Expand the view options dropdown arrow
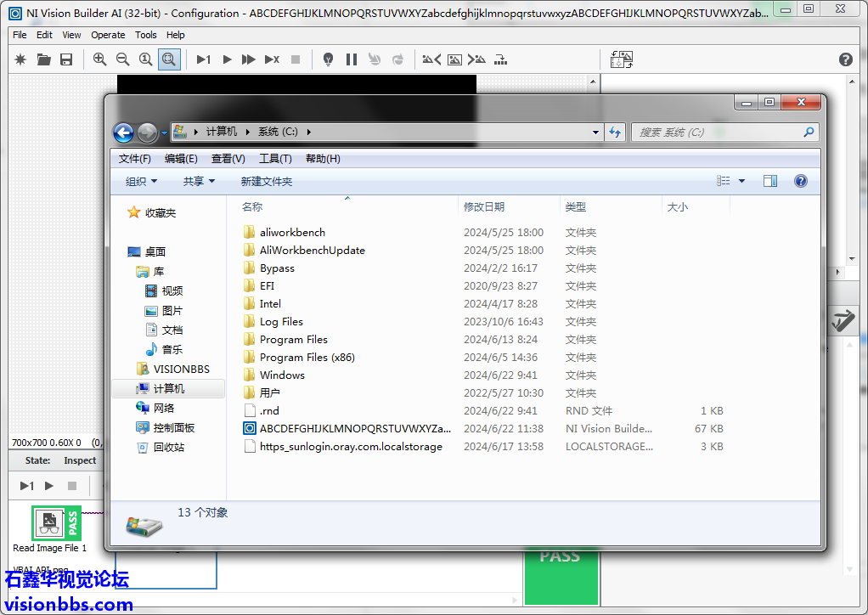 point(741,181)
